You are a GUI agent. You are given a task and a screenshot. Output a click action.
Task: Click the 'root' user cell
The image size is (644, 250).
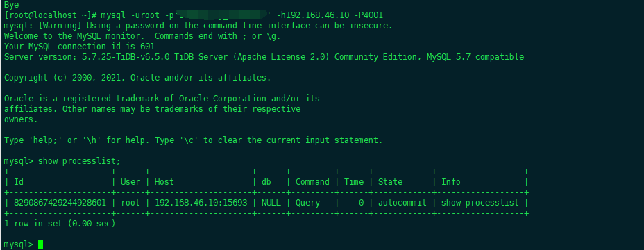point(130,203)
